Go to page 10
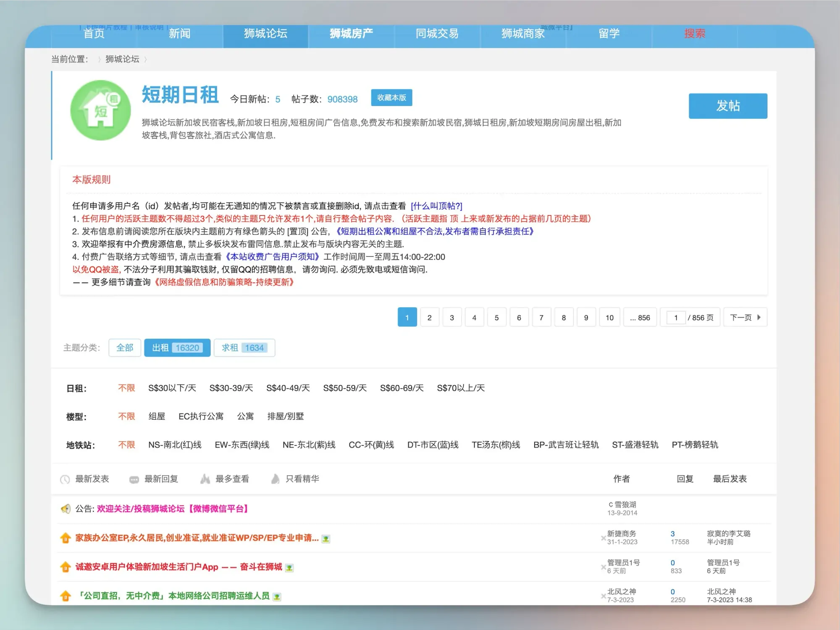 pyautogui.click(x=609, y=317)
